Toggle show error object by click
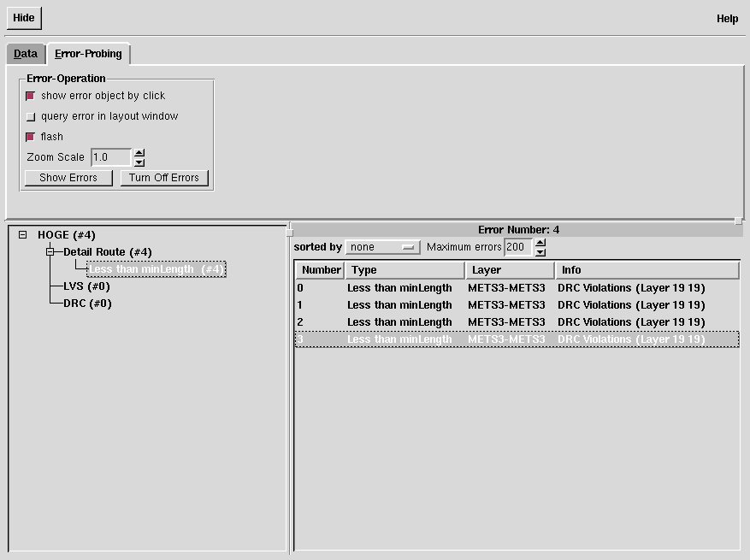 [31, 96]
